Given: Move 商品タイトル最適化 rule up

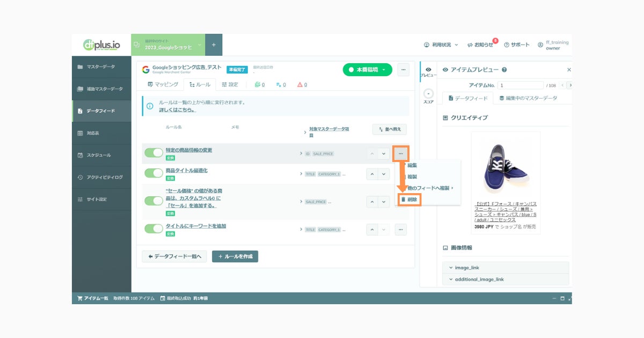Looking at the screenshot, I should click(x=372, y=174).
